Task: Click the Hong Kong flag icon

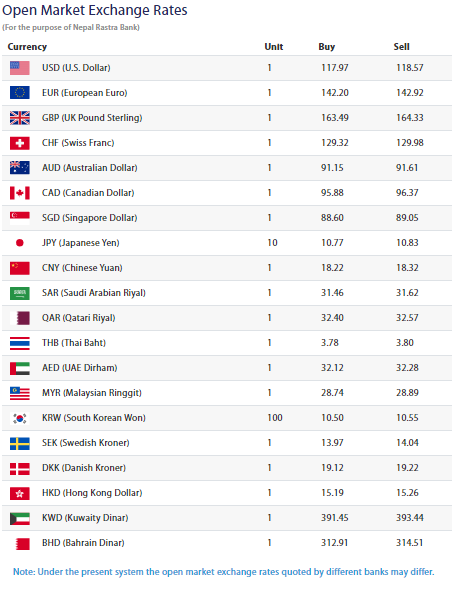Action: click(20, 493)
